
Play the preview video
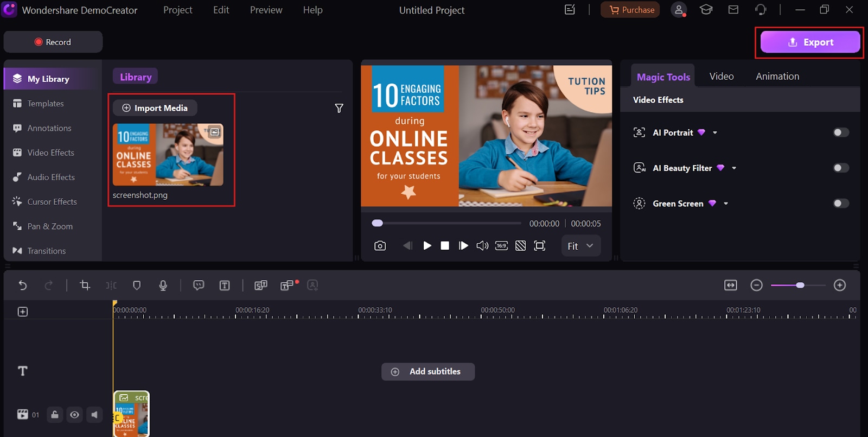[427, 246]
